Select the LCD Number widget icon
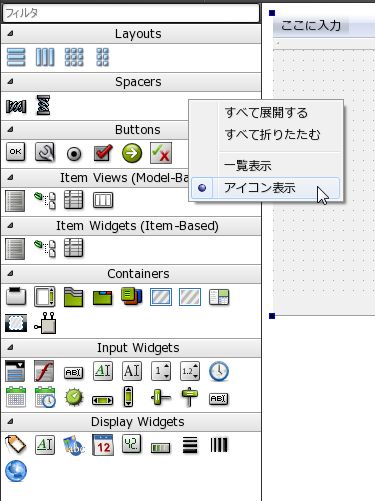The image size is (375, 501). point(132,444)
